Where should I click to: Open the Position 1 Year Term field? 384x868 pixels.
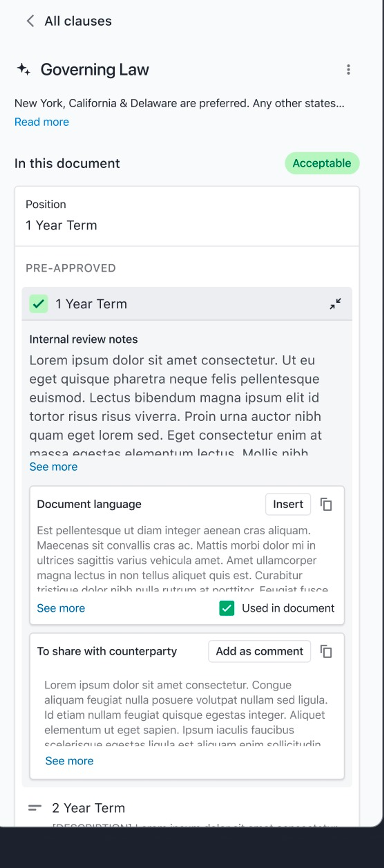[187, 216]
